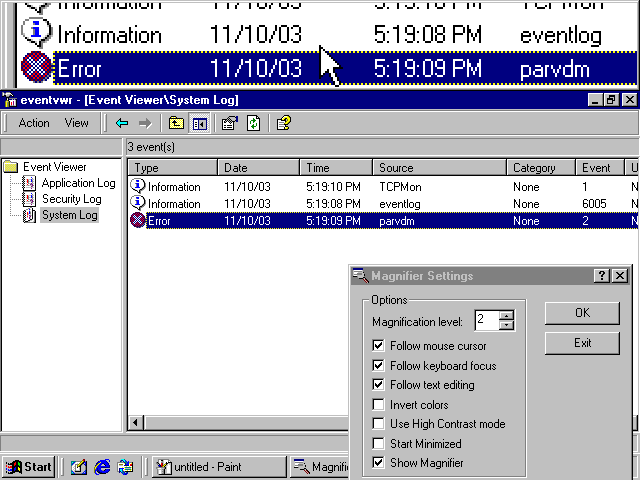The height and width of the screenshot is (480, 640).
Task: Click the Refresh toolbar icon
Action: (253, 123)
